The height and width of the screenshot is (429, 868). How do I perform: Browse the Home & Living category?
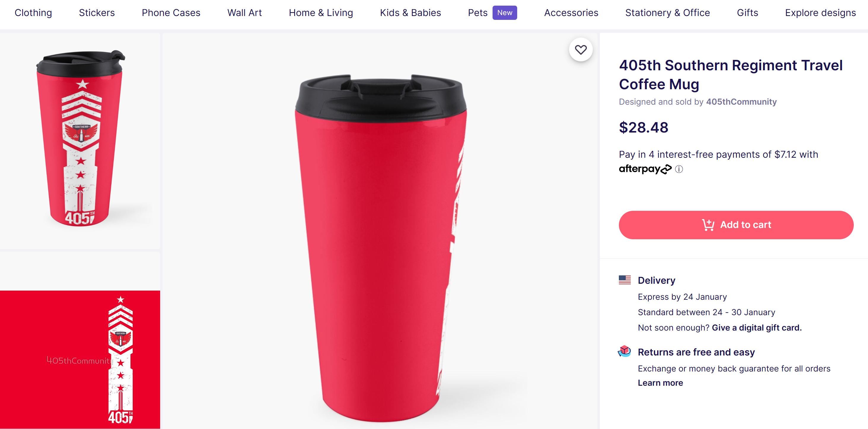tap(321, 13)
